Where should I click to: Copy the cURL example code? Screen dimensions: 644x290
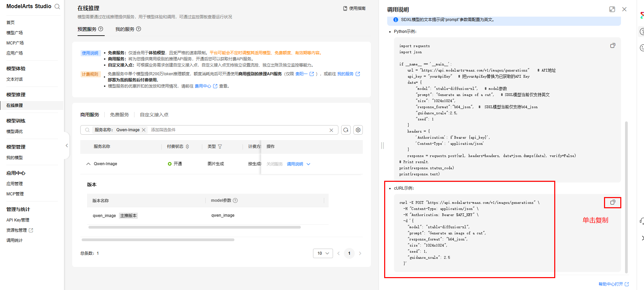(x=613, y=202)
